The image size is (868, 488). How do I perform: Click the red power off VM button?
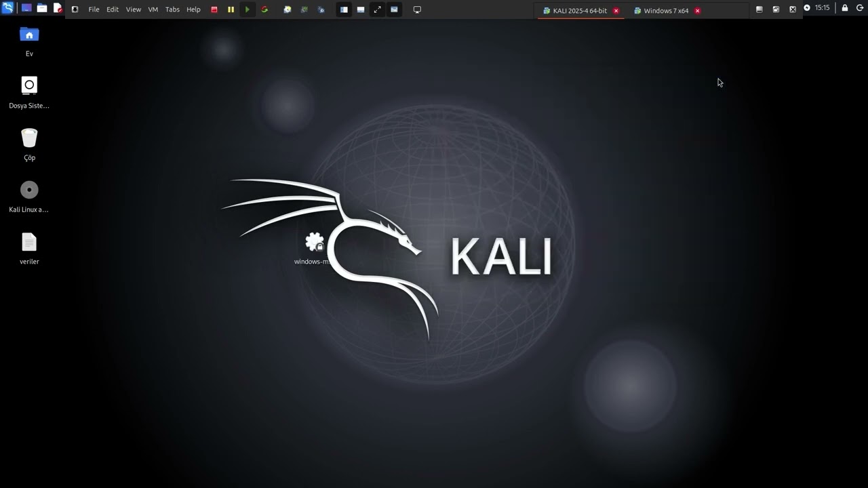(x=214, y=9)
